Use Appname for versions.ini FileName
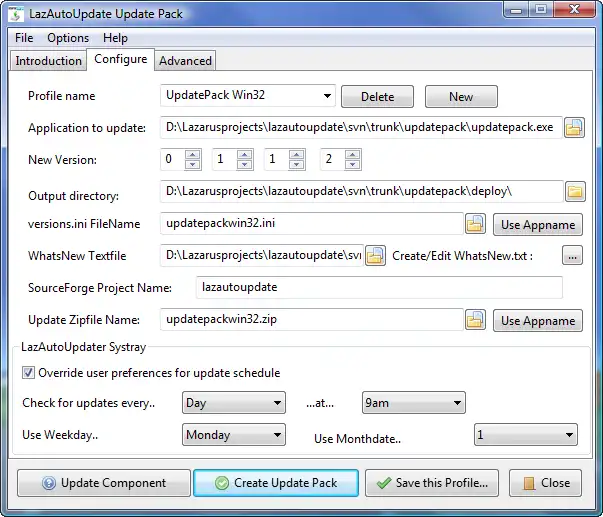Screen dimensions: 603x517 coord(538,225)
